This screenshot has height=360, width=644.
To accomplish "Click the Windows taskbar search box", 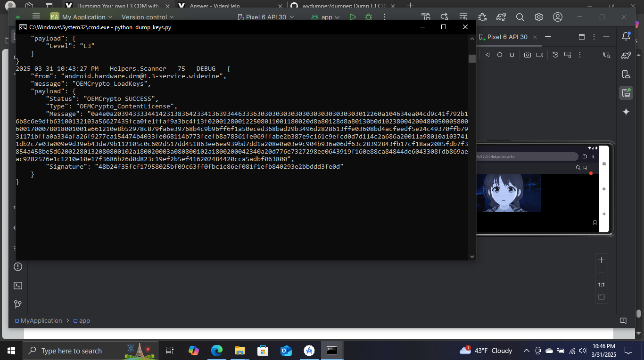I will pos(90,351).
